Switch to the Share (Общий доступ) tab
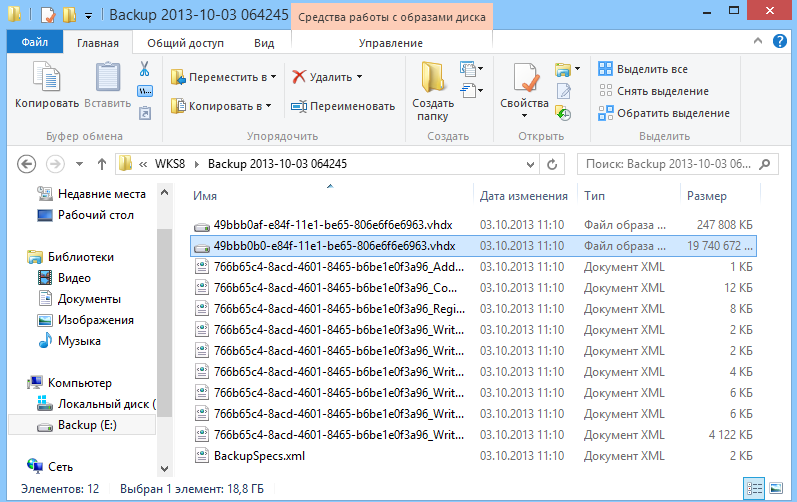Screen dimensions: 797x502 (186, 43)
